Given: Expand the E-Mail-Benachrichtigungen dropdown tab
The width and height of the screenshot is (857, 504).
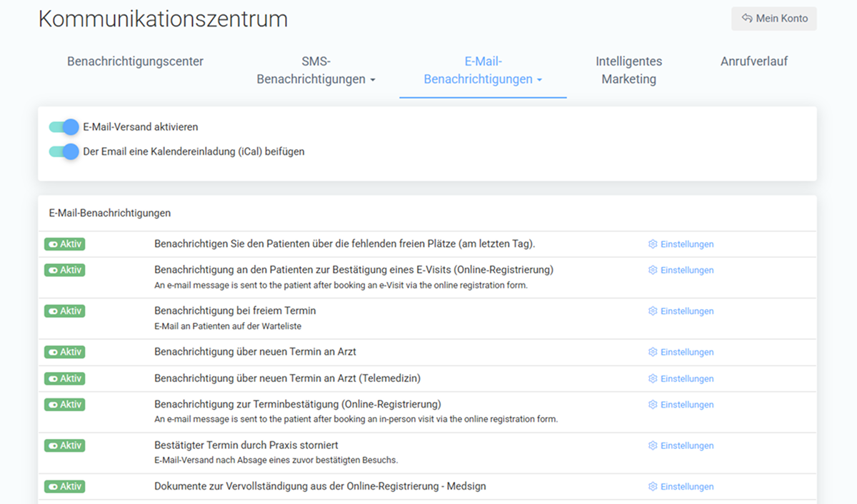Looking at the screenshot, I should pos(483,70).
